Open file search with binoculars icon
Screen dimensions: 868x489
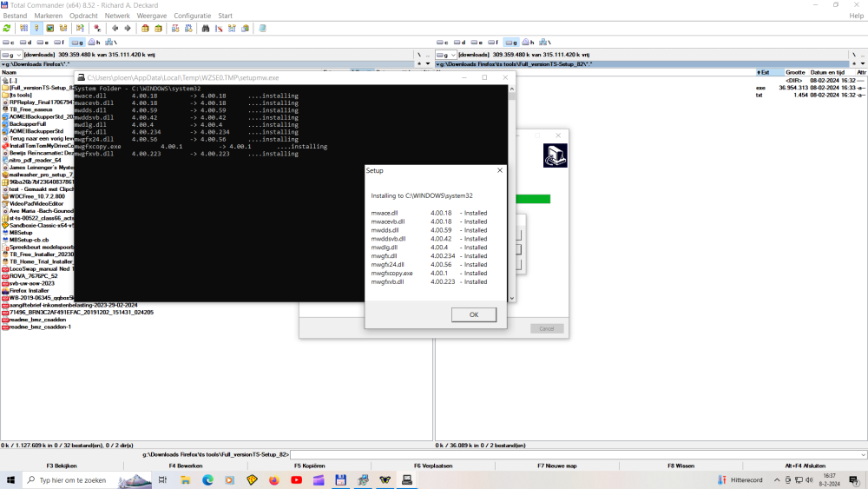point(206,28)
